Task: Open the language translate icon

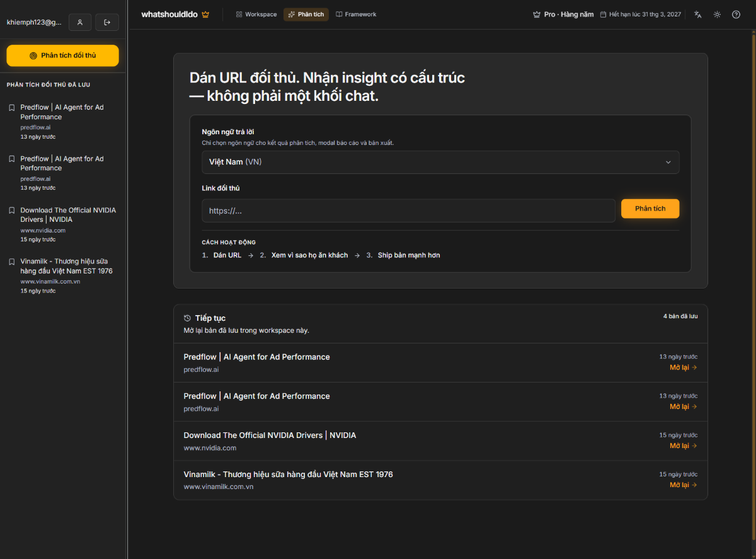Action: (x=698, y=14)
